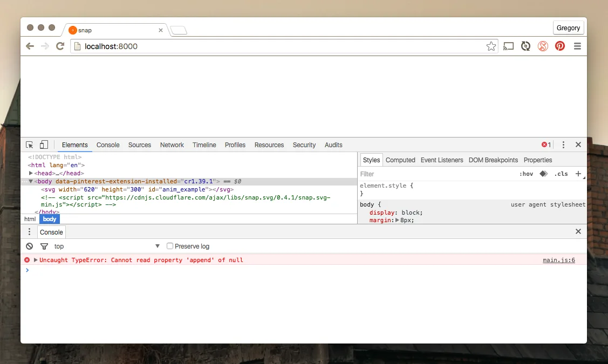Expand the Uncaught TypeError message
608x364 pixels.
tap(36, 260)
